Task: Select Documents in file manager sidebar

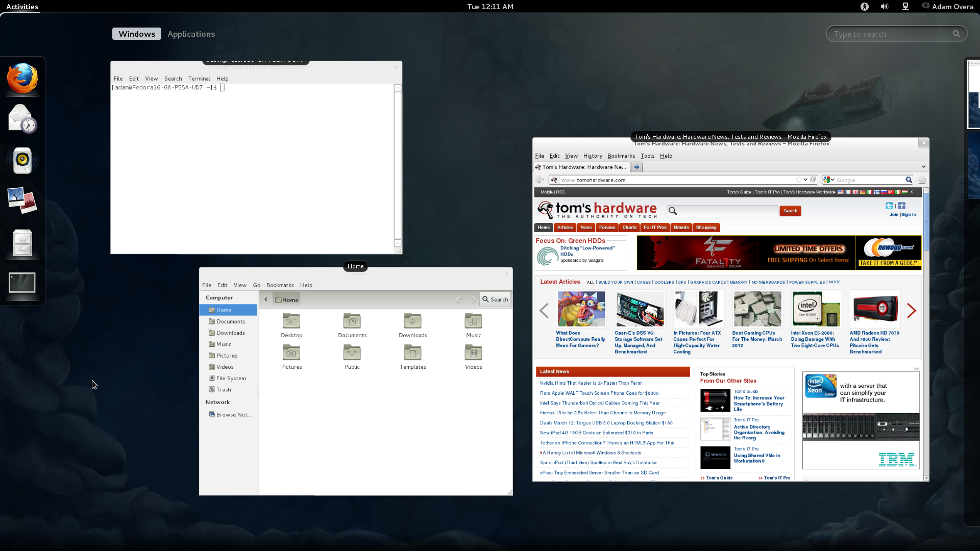Action: [228, 321]
